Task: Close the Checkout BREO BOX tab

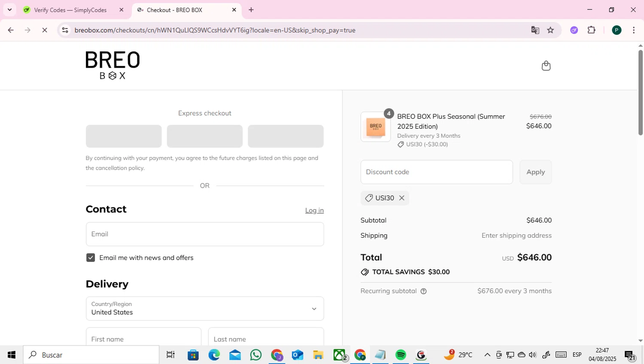Action: click(234, 9)
